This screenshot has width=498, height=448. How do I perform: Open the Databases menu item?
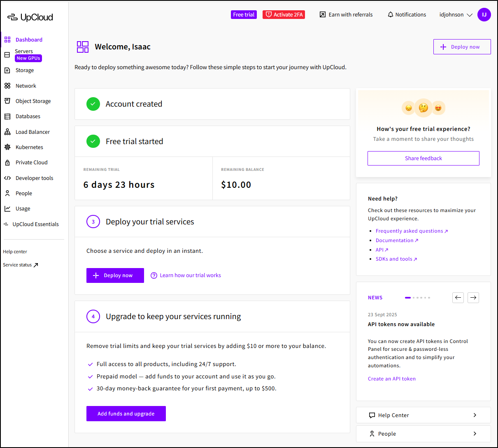tap(28, 117)
